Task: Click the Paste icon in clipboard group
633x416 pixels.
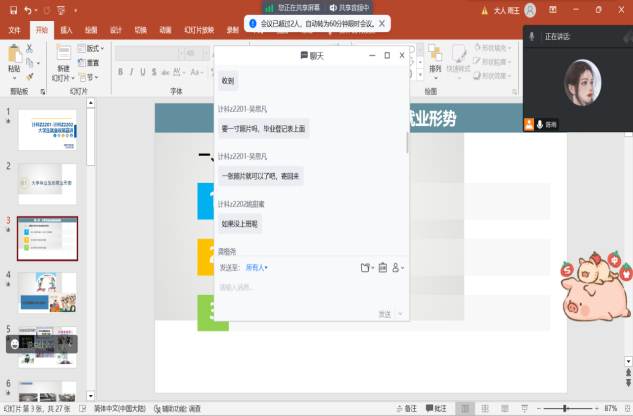Action: (14, 57)
